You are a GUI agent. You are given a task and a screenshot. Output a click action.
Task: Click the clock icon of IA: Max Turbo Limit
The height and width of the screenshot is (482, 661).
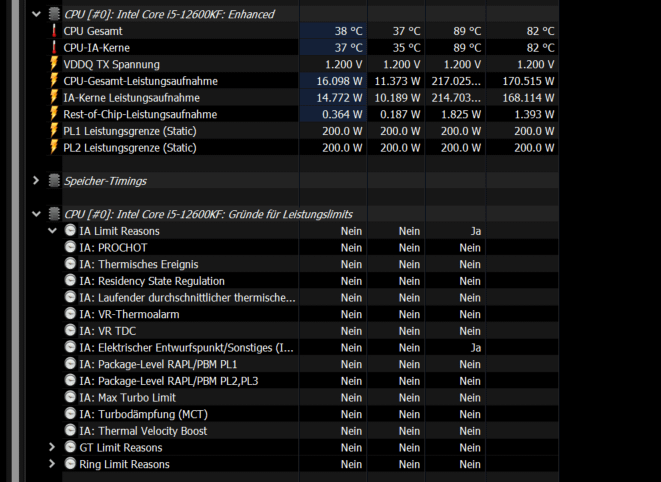pos(70,397)
